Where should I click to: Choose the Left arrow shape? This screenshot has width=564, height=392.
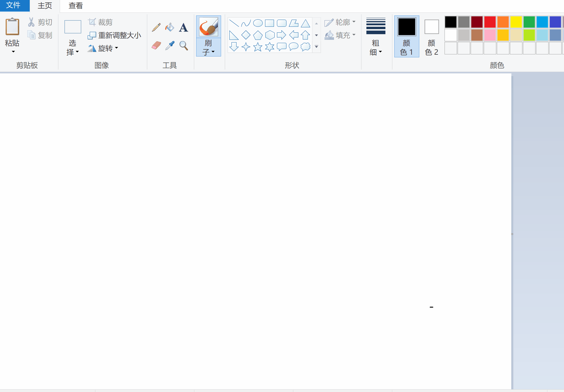[x=293, y=35]
